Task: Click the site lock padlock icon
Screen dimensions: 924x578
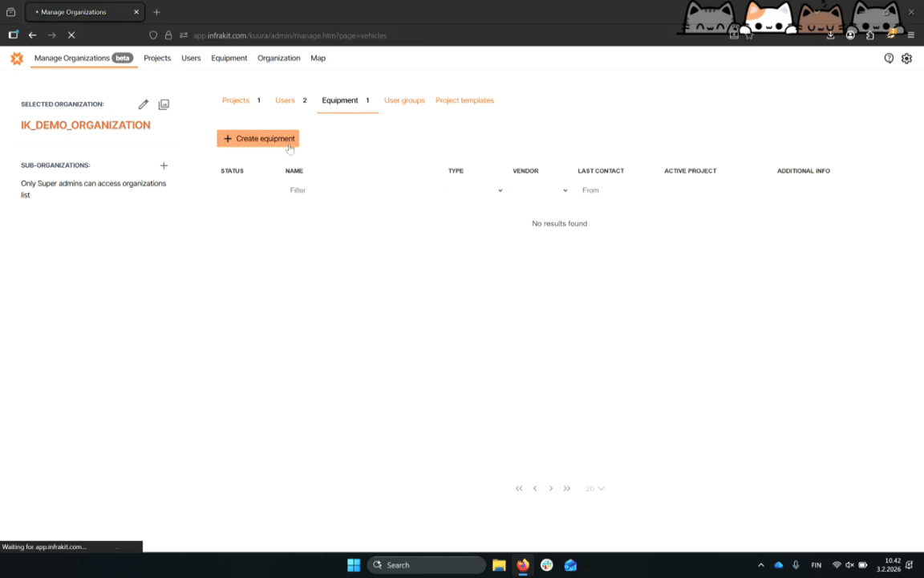Action: (x=168, y=35)
